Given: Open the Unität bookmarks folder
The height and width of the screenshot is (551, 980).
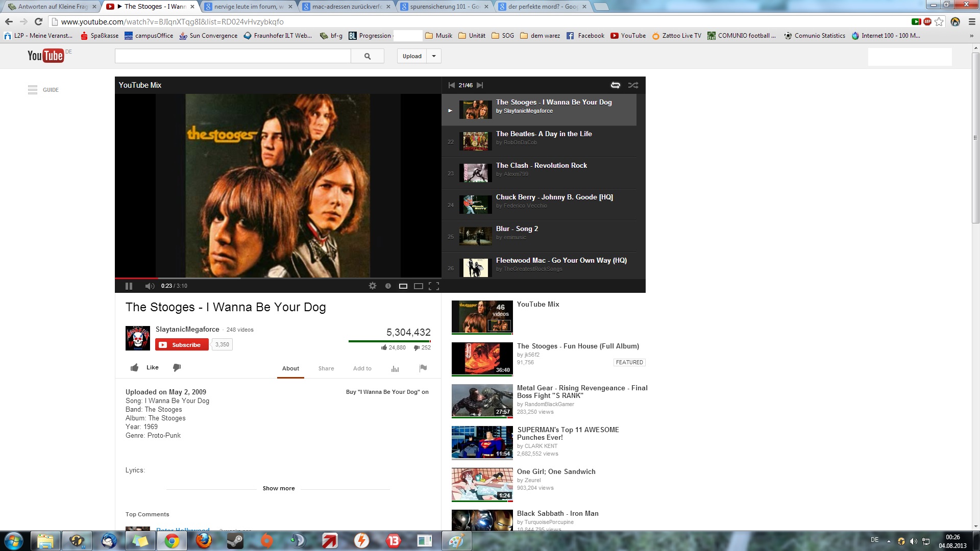Looking at the screenshot, I should [x=472, y=36].
